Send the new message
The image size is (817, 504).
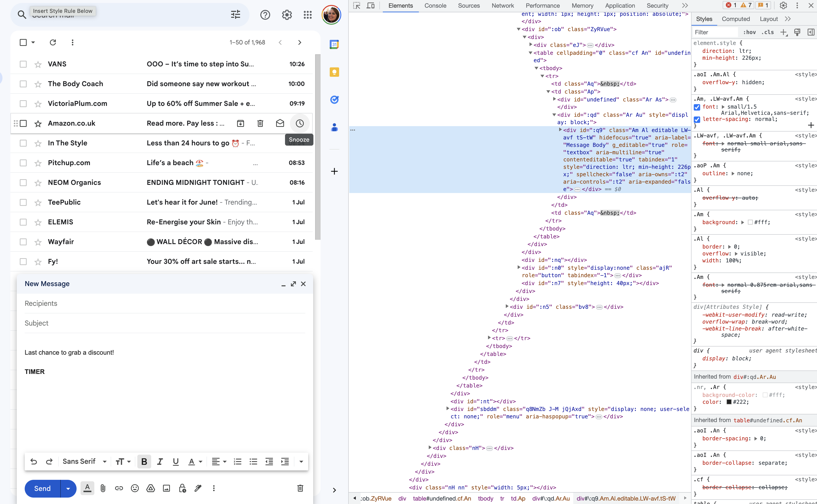coord(42,488)
